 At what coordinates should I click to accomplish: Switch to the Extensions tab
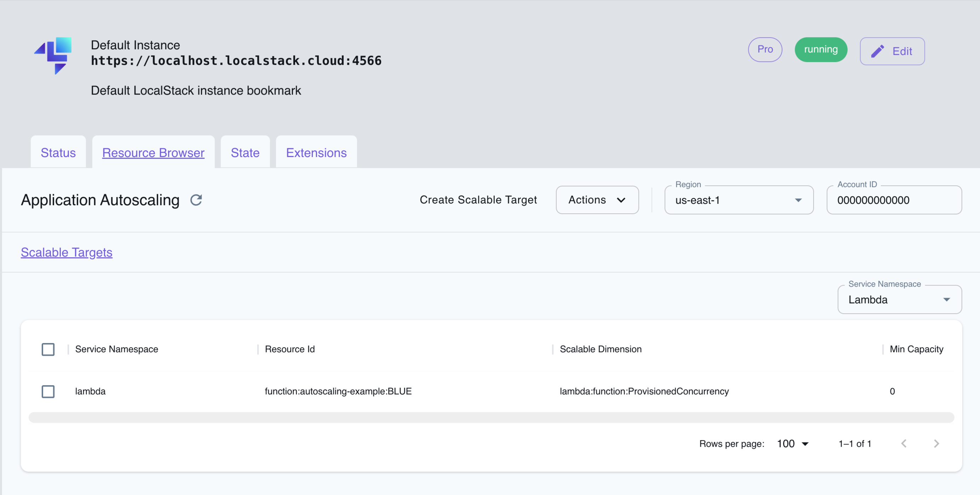[316, 153]
